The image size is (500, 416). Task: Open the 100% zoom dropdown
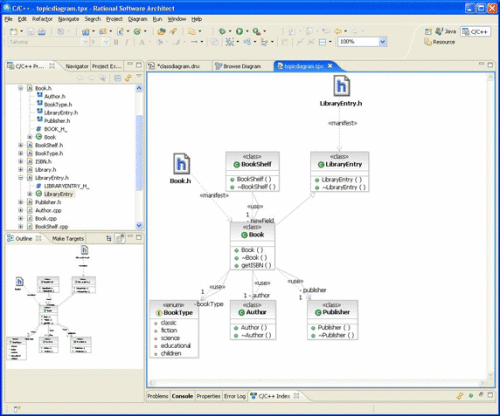coord(382,42)
